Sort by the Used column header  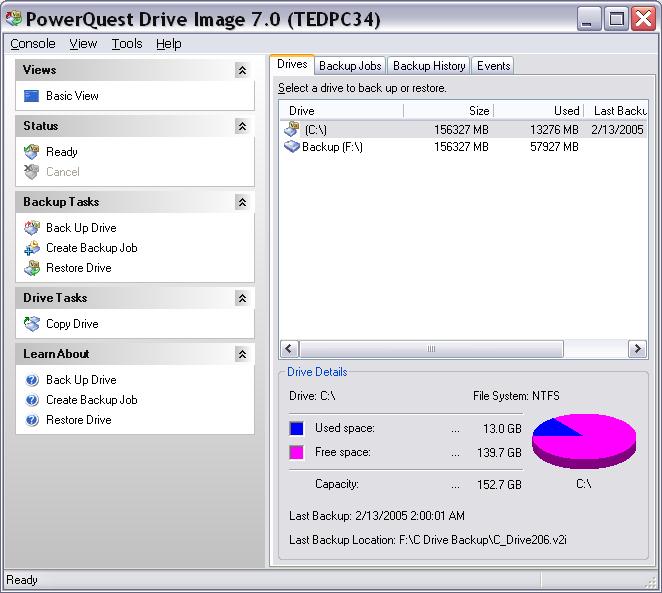click(x=539, y=111)
